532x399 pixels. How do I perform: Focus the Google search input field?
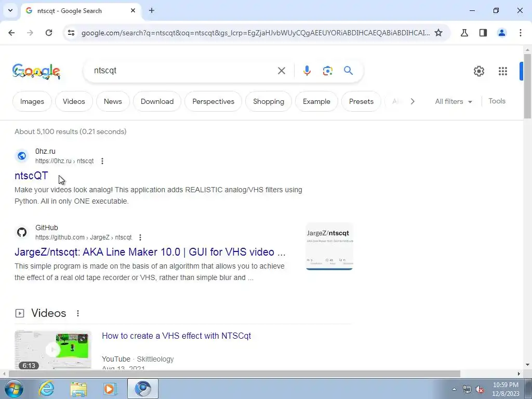[183, 71]
